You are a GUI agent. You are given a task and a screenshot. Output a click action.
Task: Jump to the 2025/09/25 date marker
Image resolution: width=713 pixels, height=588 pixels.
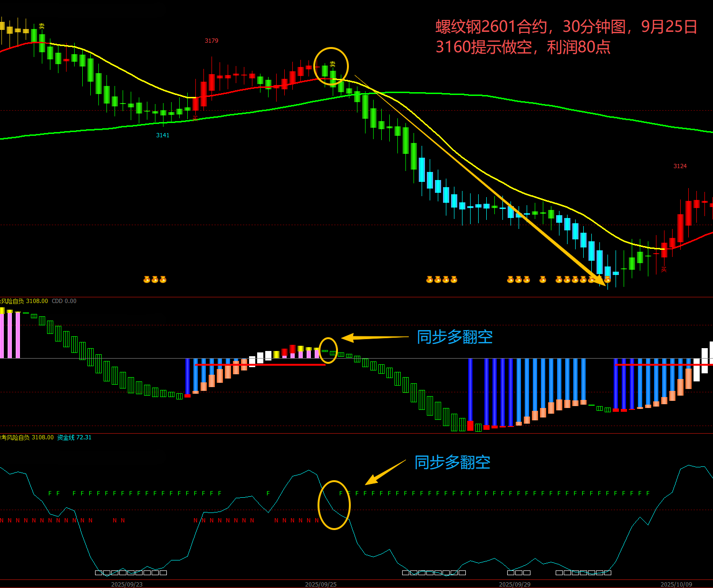coord(321,584)
